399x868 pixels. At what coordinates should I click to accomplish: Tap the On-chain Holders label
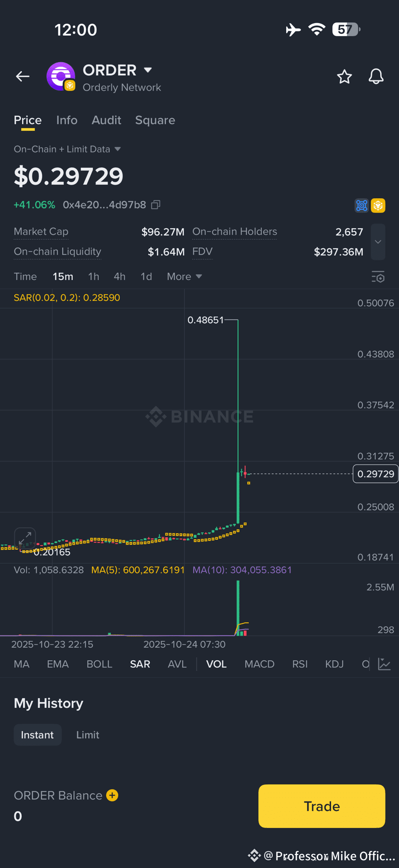(x=235, y=232)
